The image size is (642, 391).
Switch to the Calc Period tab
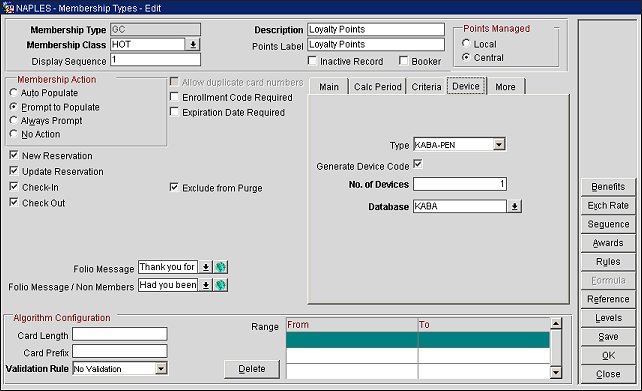click(378, 87)
